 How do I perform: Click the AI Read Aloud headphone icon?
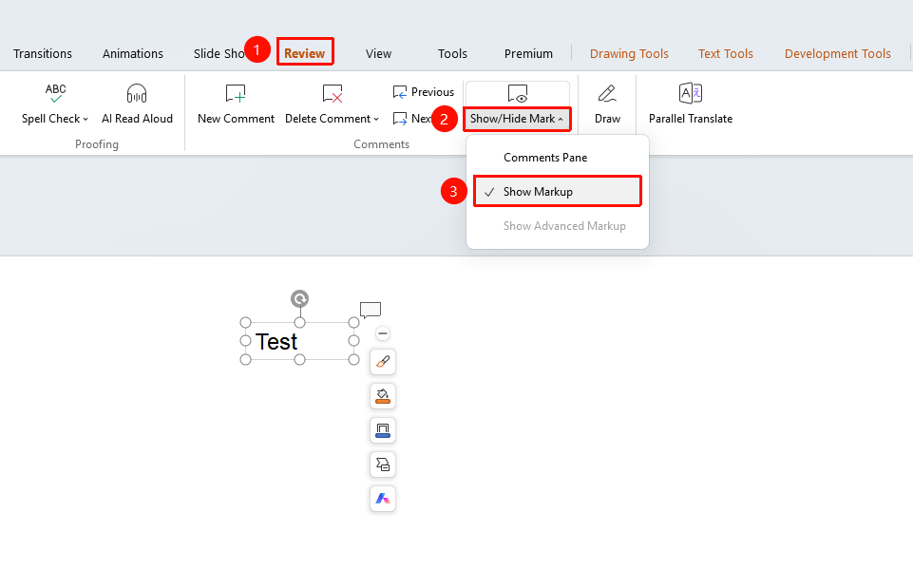[x=137, y=93]
